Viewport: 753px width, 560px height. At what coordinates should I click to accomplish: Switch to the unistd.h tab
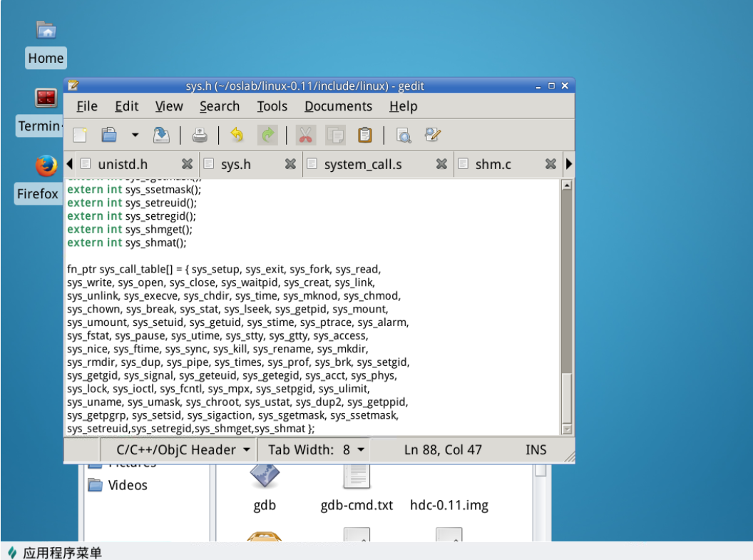click(x=122, y=165)
